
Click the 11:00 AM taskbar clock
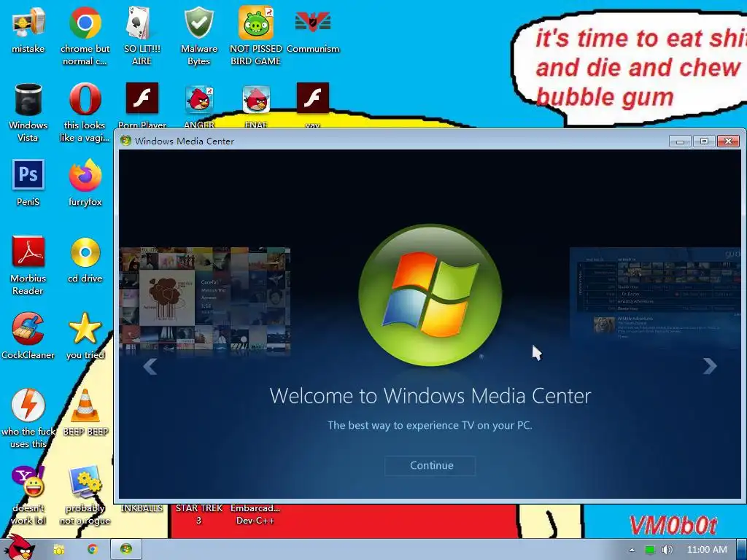(707, 550)
